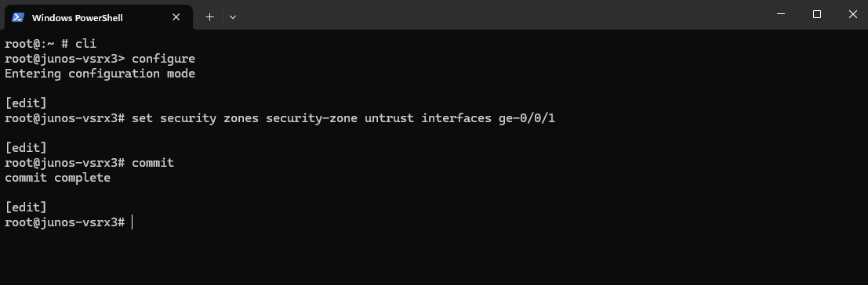Screen dimensions: 868x285
Task: Click the word "configure" in the terminal
Action: click(x=163, y=59)
